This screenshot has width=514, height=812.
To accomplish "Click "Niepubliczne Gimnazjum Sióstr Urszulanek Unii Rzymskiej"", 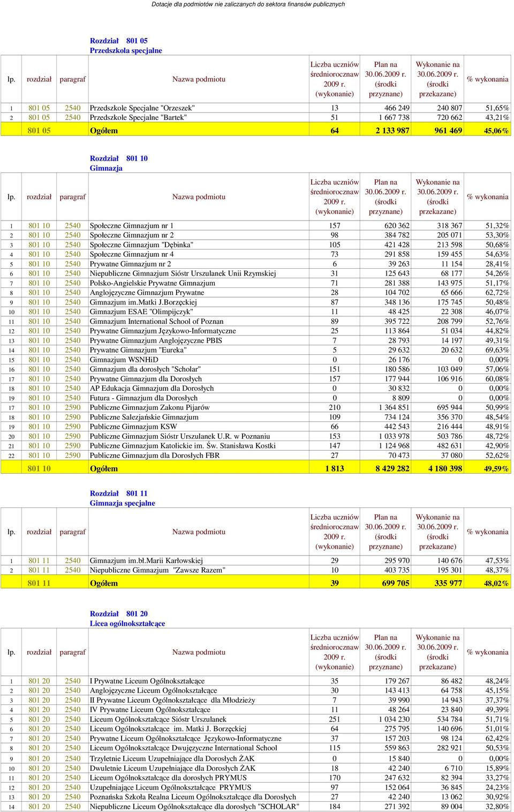I will 183,274.
